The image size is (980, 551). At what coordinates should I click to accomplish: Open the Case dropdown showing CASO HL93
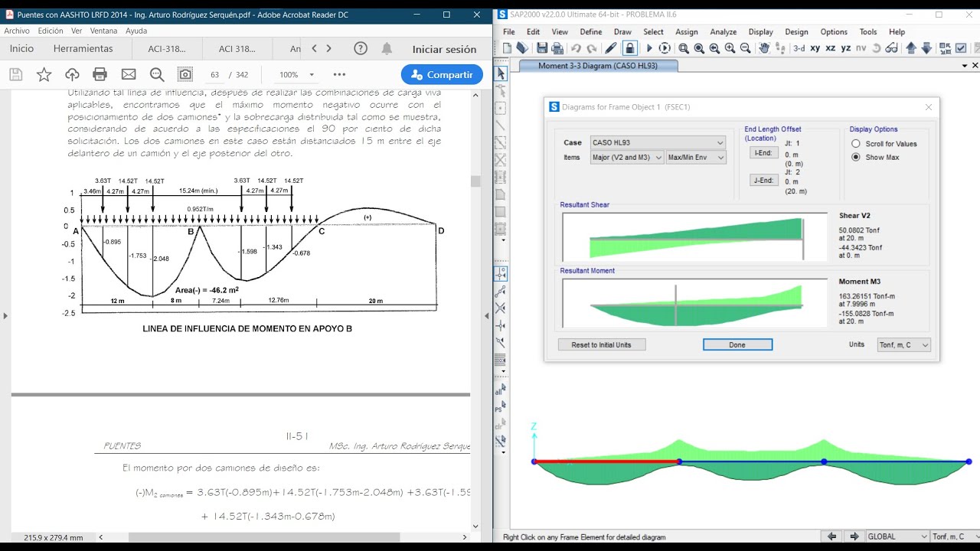[657, 142]
